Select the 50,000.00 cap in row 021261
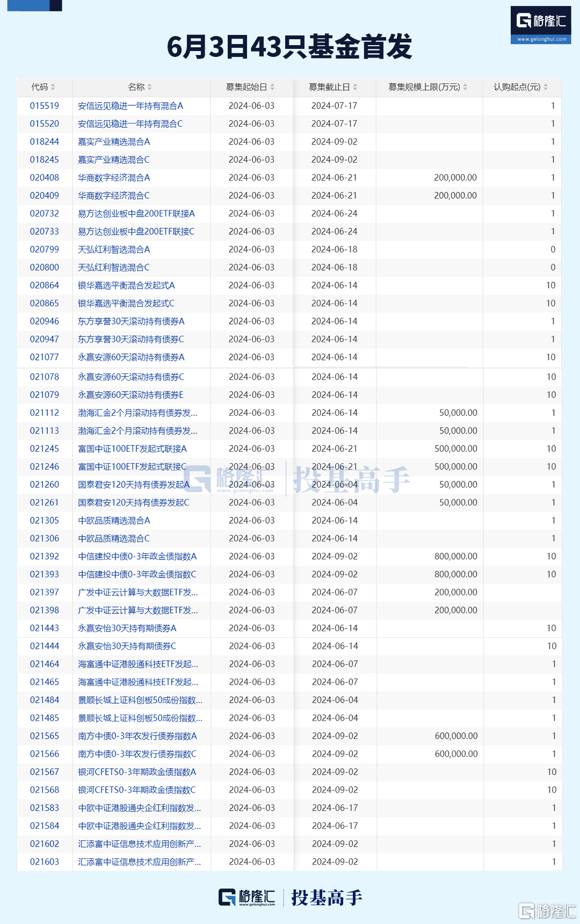The height and width of the screenshot is (924, 580). [x=458, y=503]
